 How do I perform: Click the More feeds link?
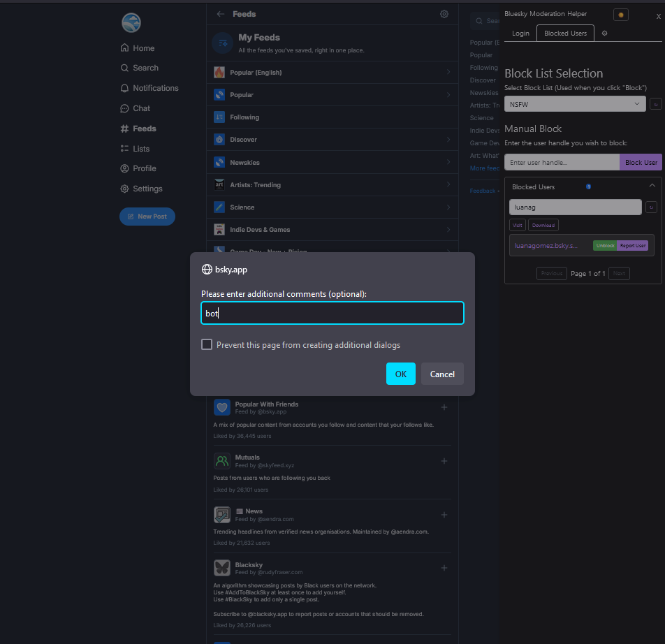click(x=484, y=168)
